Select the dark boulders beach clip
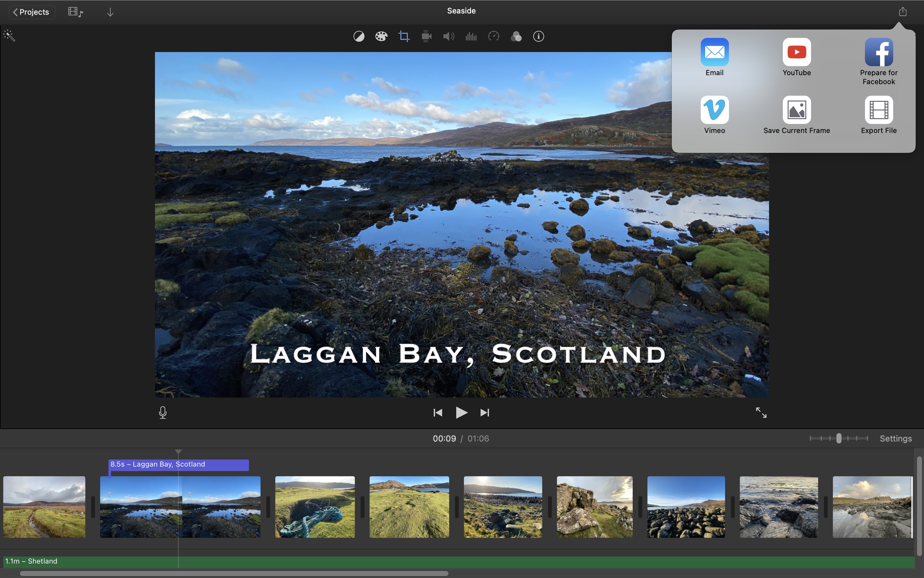 [x=686, y=507]
